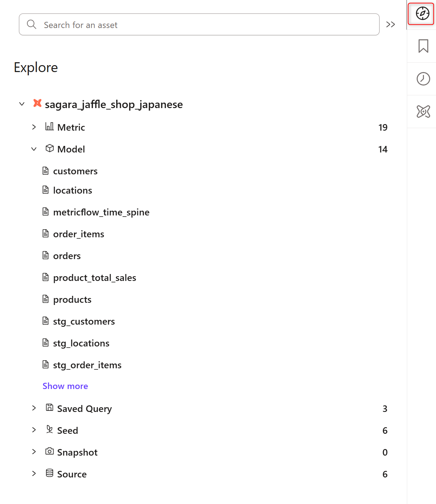The image size is (436, 504).
Task: Expand the Seed section
Action: 34,430
